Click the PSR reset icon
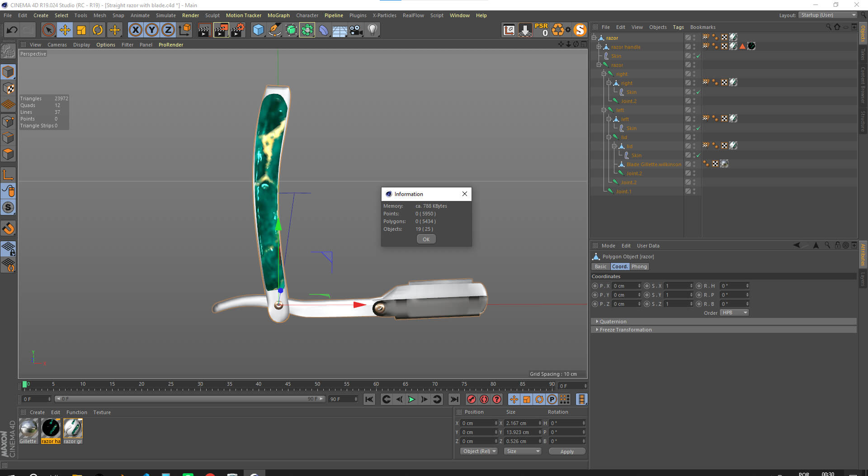The height and width of the screenshot is (476, 868). coord(541,30)
